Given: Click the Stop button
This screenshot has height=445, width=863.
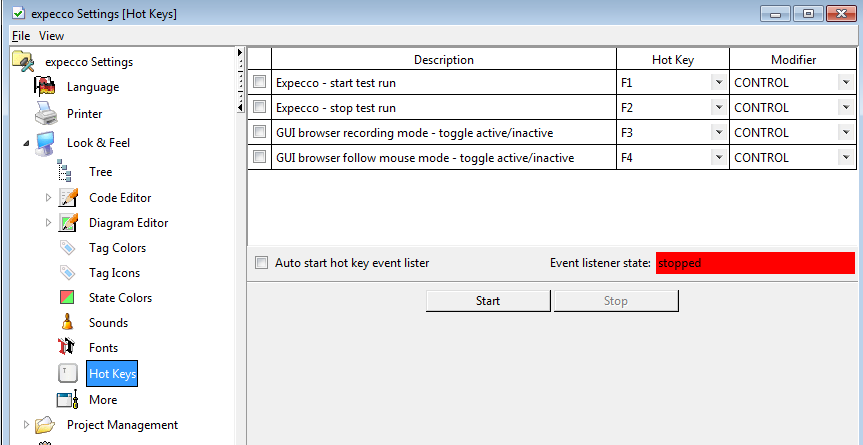Looking at the screenshot, I should point(616,301).
